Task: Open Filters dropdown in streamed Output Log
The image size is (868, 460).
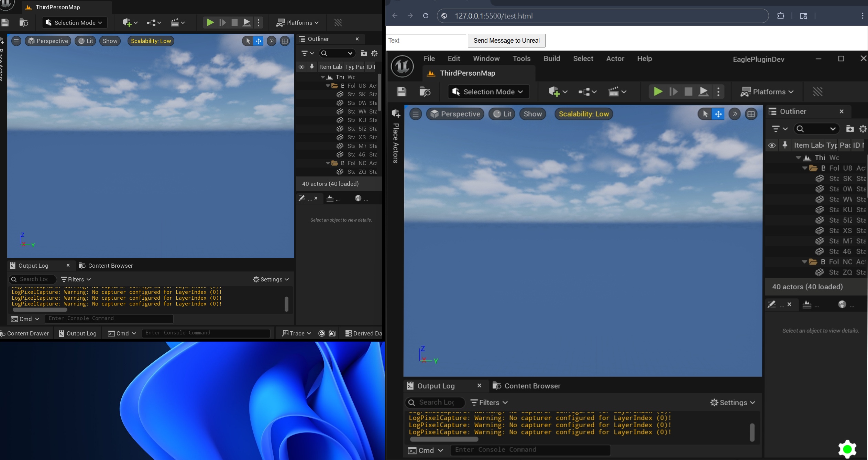Action: coord(489,403)
